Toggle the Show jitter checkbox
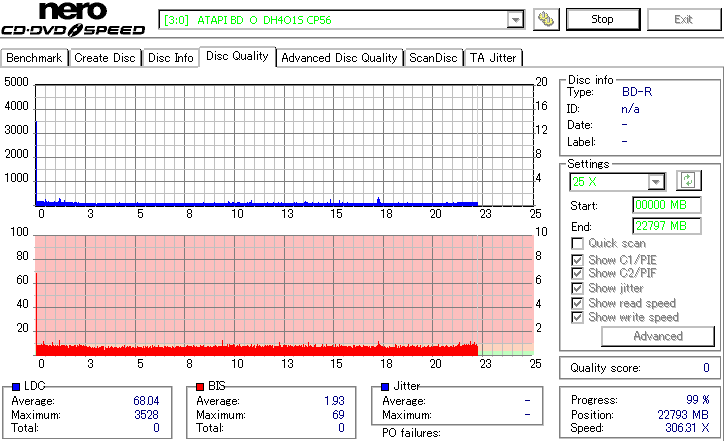 click(x=577, y=288)
